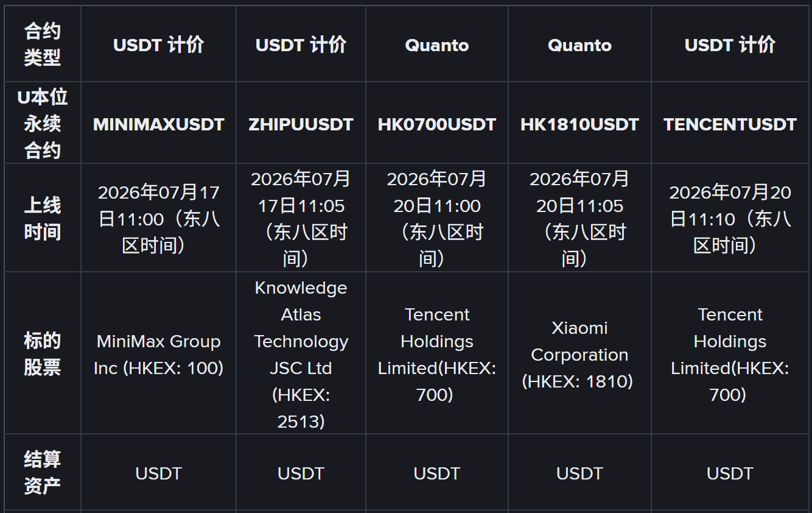The image size is (812, 513).
Task: Click the HK0700USDT contract cell
Action: click(436, 124)
